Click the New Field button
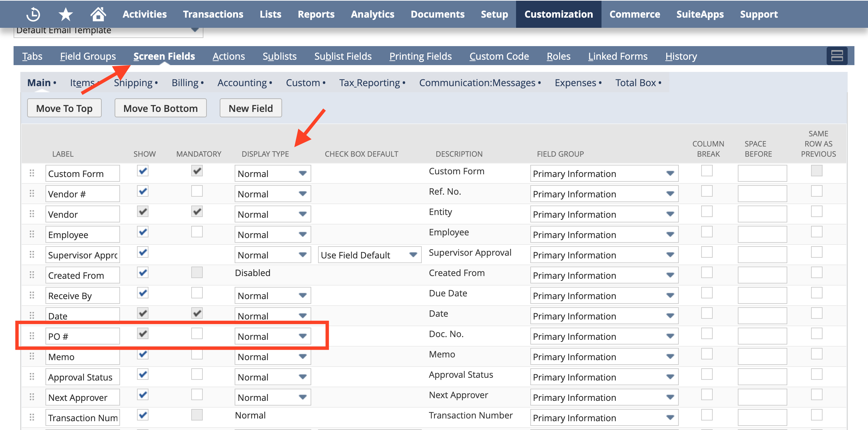868x430 pixels. (x=251, y=108)
